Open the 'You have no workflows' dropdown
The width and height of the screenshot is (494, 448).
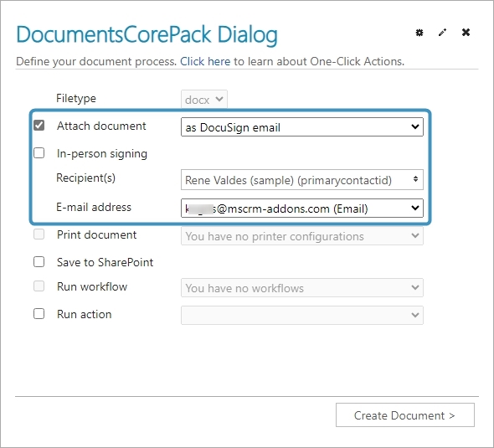tap(301, 287)
